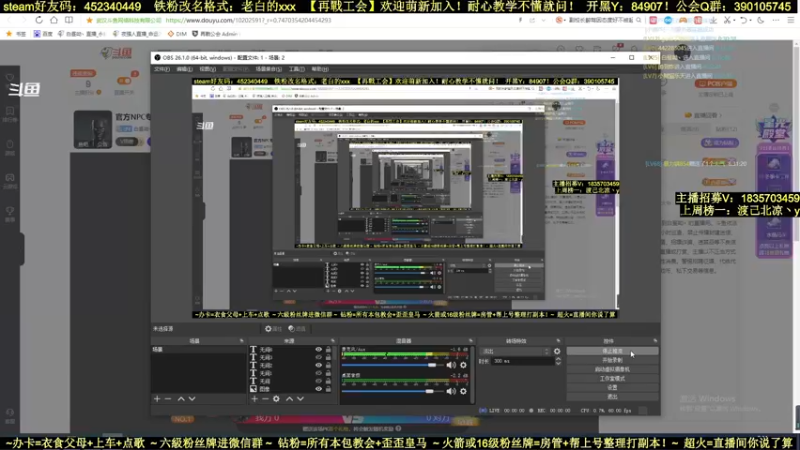Open the 淡出 transition dropdown
800x450 pixels.
tap(515, 352)
